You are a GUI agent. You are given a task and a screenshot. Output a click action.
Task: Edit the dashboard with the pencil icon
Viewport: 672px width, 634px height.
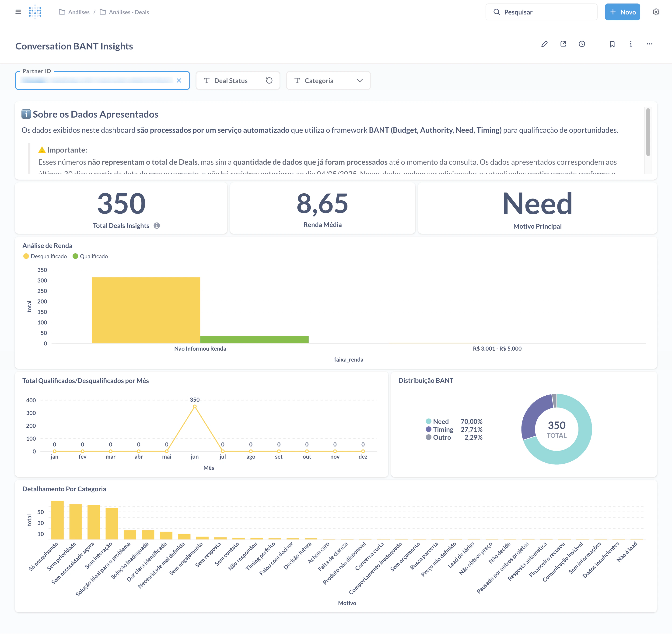[x=545, y=44]
